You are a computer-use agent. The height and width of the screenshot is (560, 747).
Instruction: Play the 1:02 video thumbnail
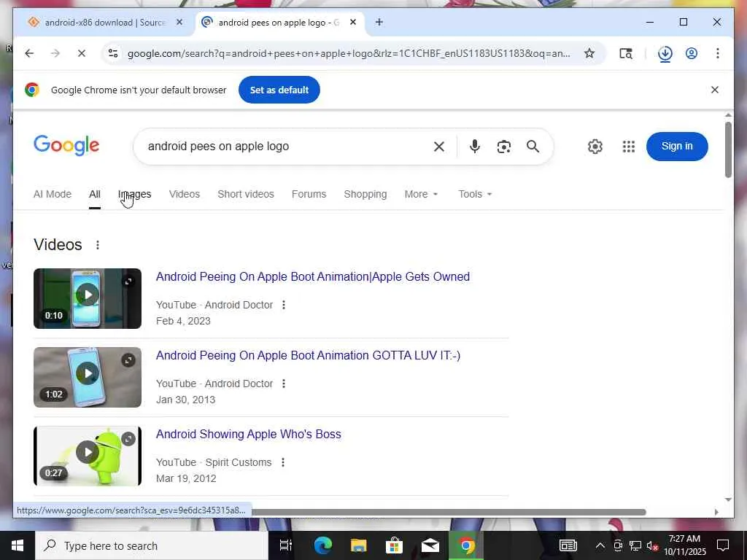coord(88,377)
